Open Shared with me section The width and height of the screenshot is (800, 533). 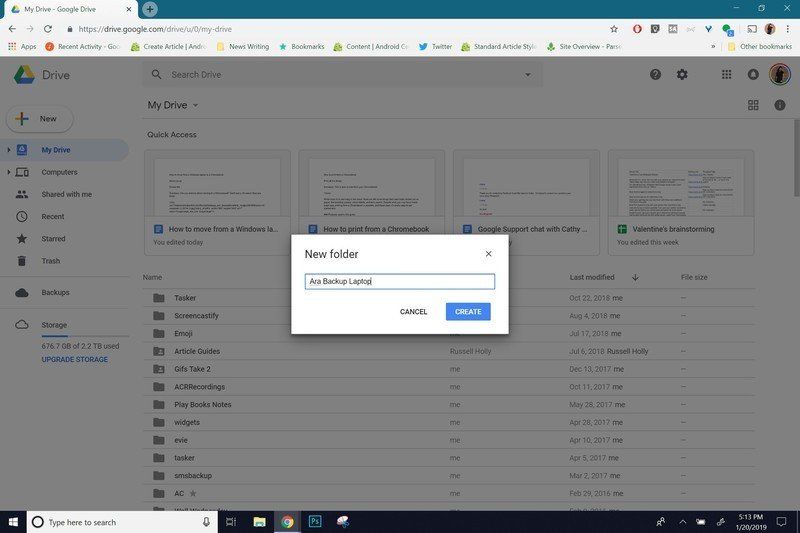[x=66, y=194]
